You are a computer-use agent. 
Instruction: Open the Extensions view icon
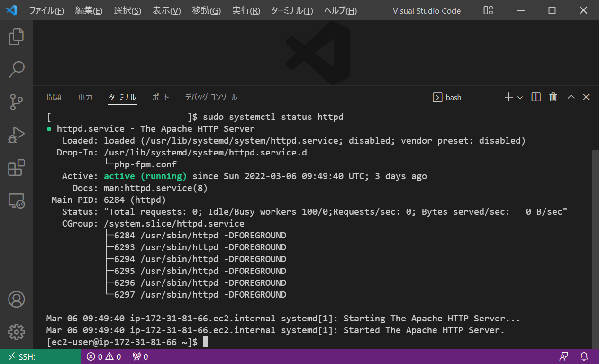16,168
